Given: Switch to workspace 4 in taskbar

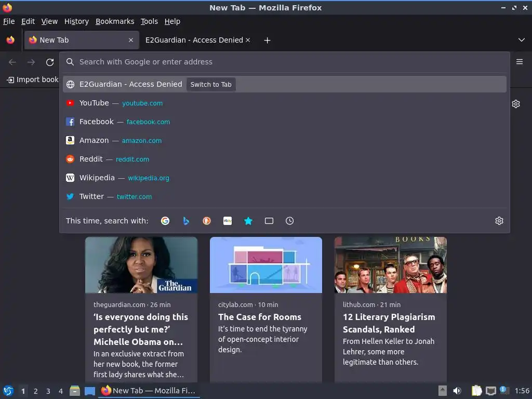Looking at the screenshot, I should [x=61, y=391].
